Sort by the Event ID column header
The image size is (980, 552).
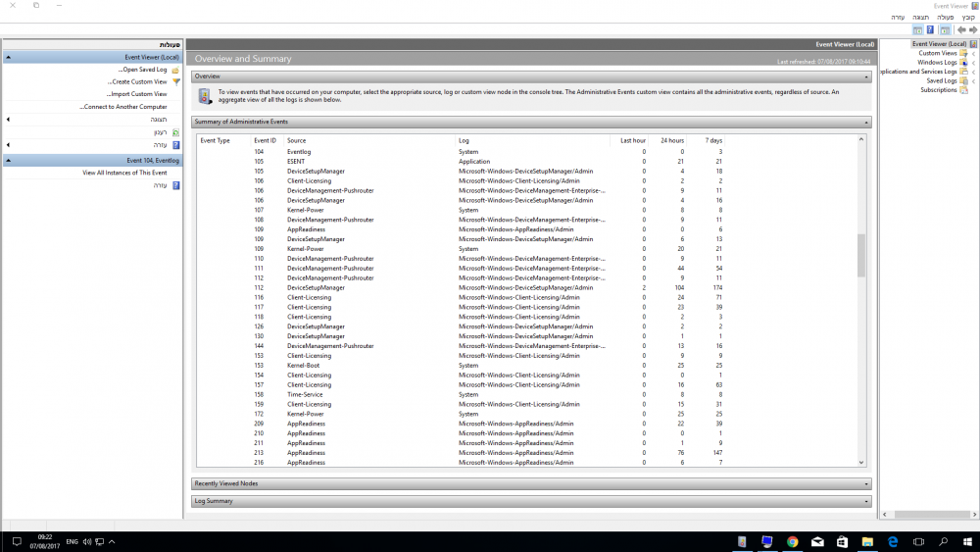point(265,140)
